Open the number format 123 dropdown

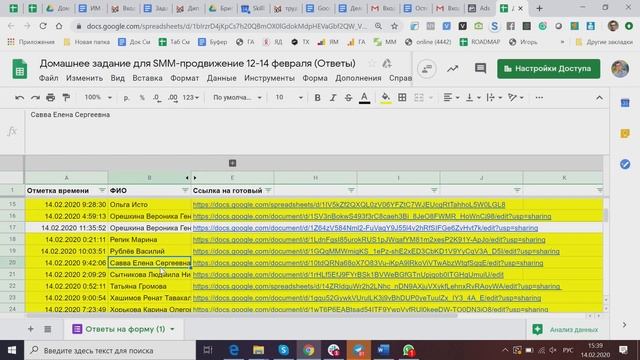[x=191, y=98]
